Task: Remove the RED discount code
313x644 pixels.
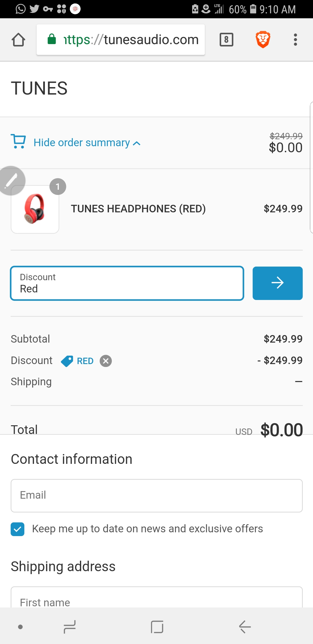Action: click(x=106, y=361)
